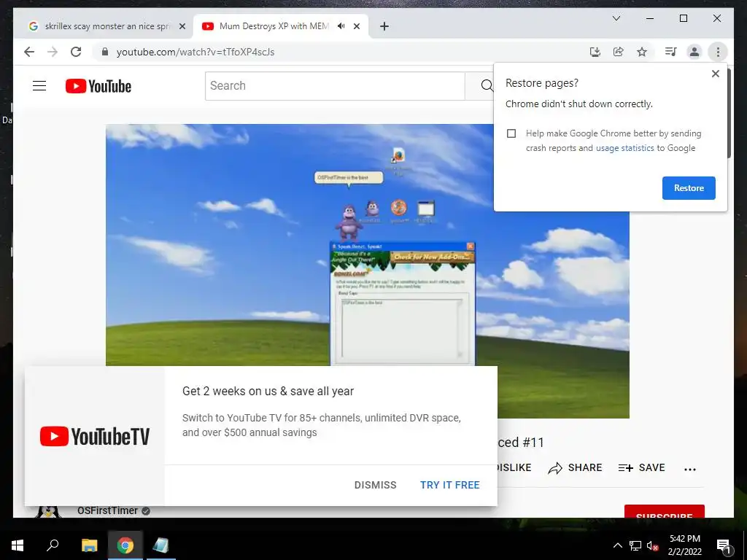This screenshot has width=747, height=560.
Task: Click the notebook app taskbar icon
Action: [160, 545]
